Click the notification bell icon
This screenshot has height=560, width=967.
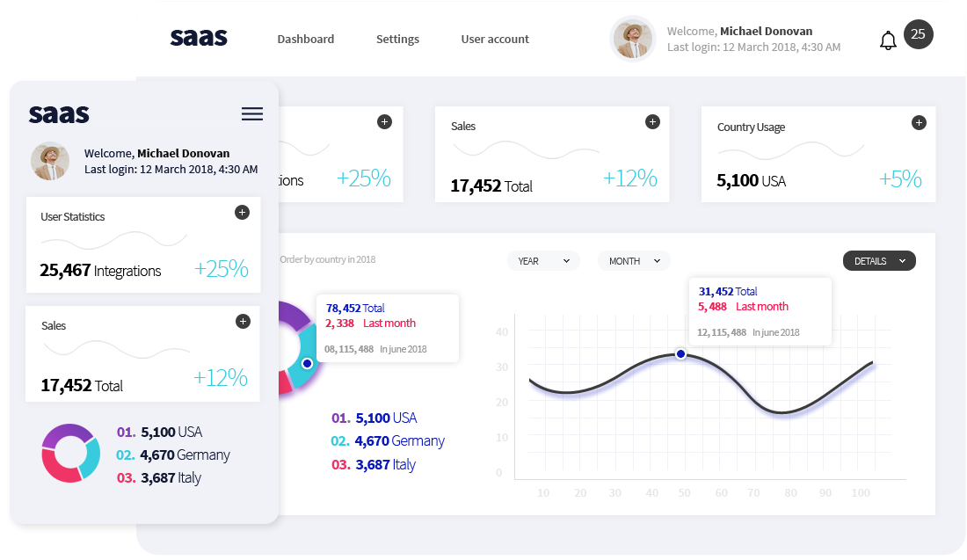[x=888, y=40]
